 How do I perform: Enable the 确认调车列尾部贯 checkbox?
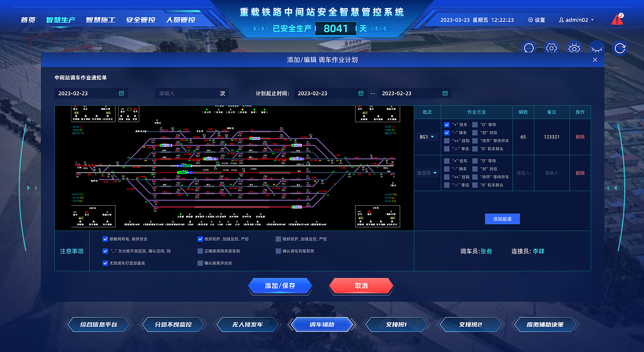(278, 250)
